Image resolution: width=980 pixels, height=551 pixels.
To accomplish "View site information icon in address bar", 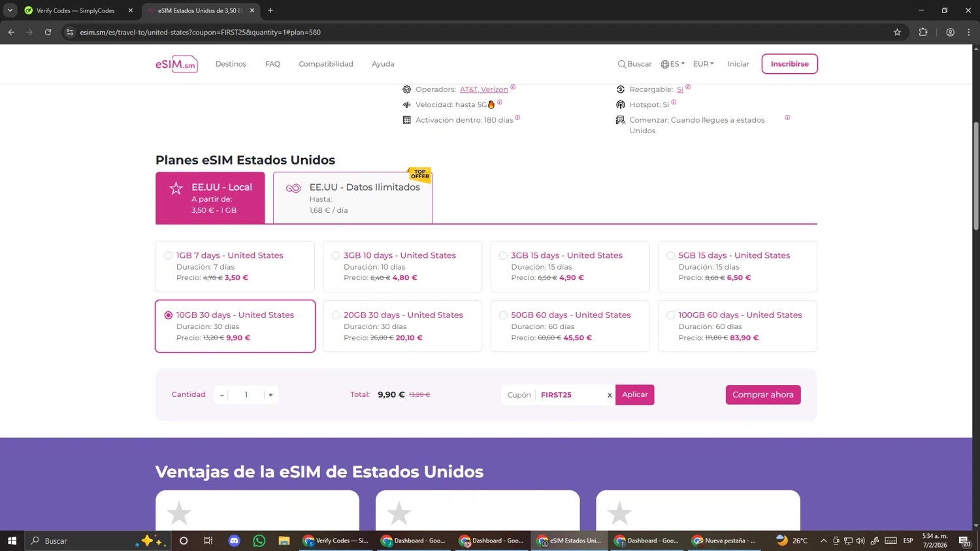I will 70,32.
